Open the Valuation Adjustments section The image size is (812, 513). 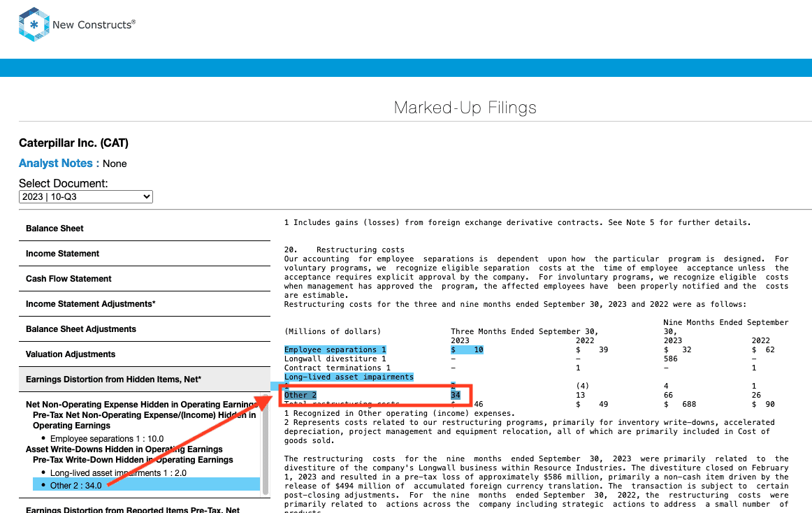click(x=145, y=354)
